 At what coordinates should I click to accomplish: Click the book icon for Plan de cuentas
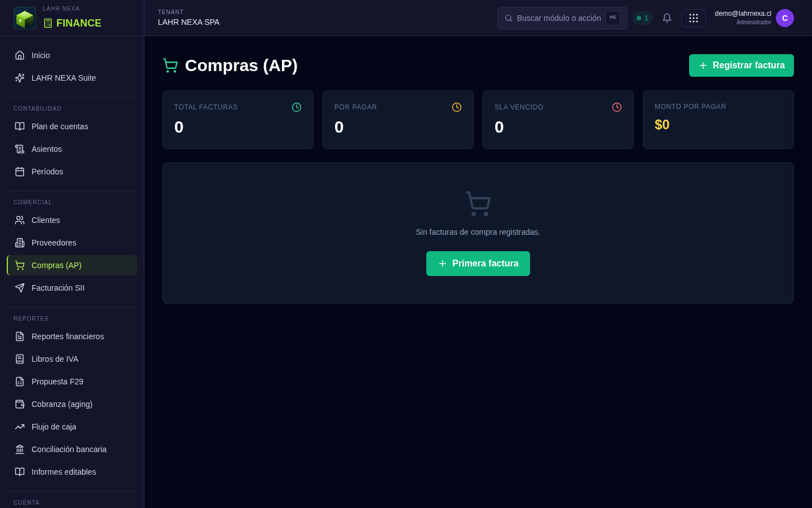[x=20, y=126]
